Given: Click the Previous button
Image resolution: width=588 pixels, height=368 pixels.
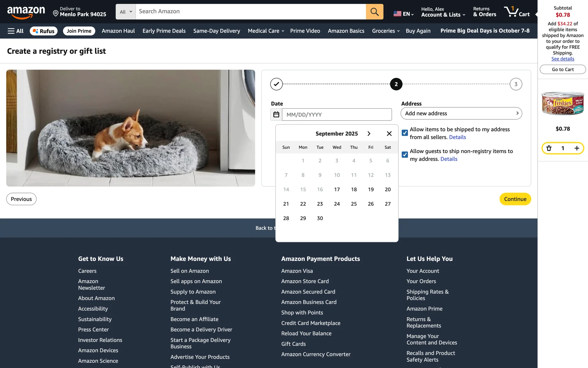Looking at the screenshot, I should (x=21, y=199).
